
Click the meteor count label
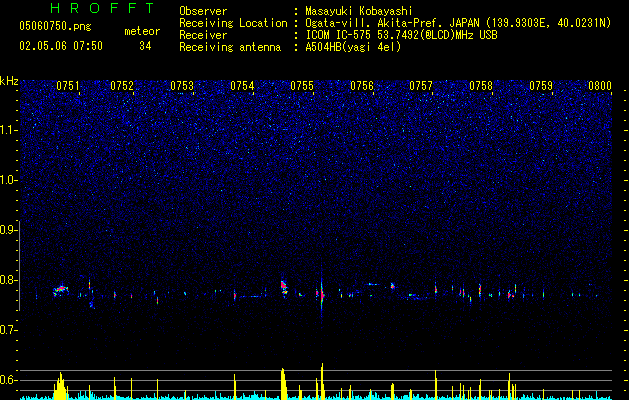pyautogui.click(x=142, y=31)
